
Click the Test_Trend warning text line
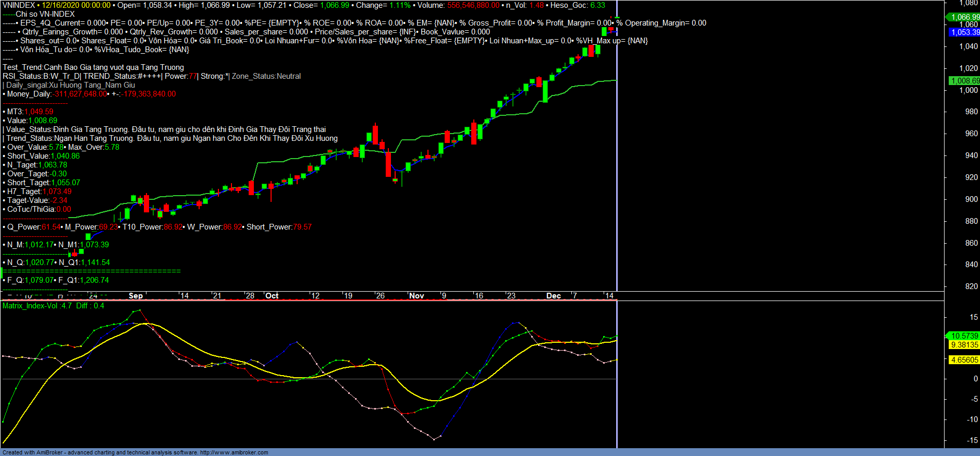(x=93, y=67)
